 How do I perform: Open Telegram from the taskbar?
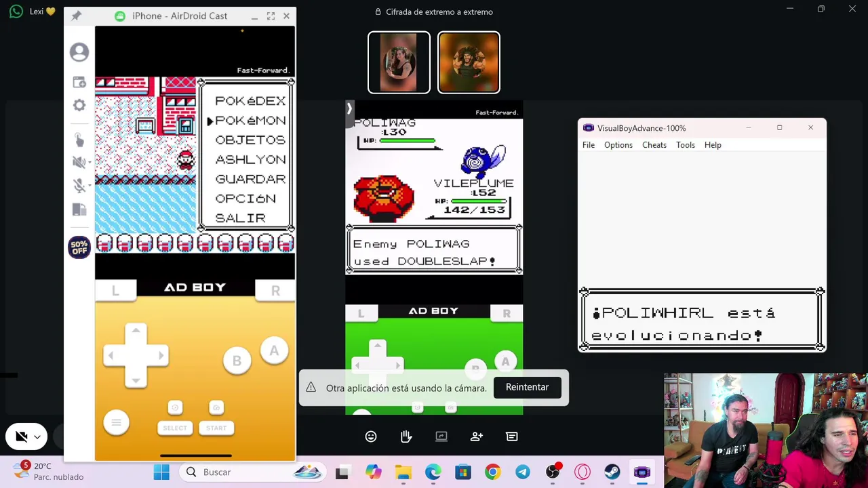tap(523, 472)
